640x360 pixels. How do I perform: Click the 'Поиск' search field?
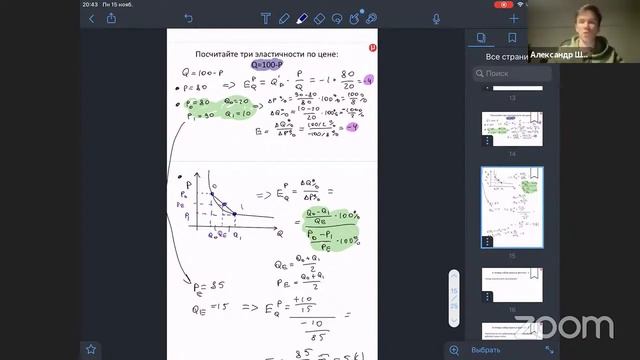[x=512, y=73]
